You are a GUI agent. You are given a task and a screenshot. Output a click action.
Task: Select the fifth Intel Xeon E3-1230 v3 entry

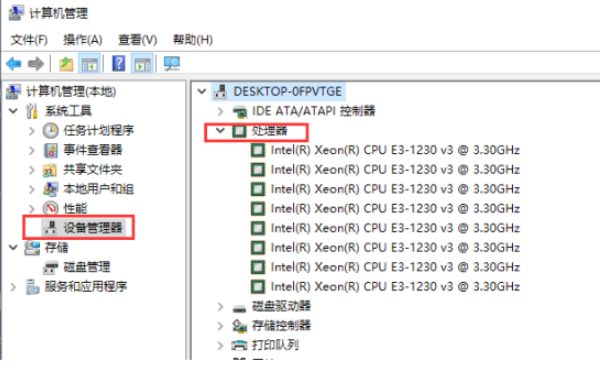[395, 228]
